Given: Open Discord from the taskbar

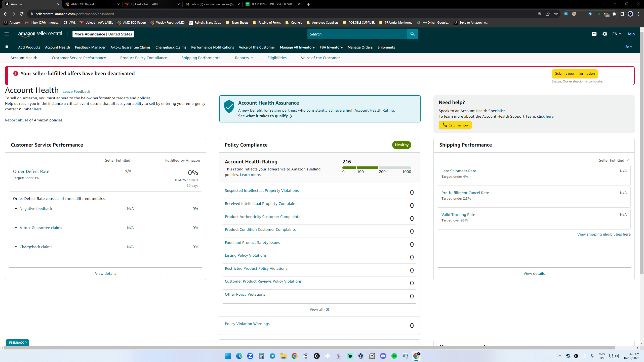Looking at the screenshot, I should pyautogui.click(x=383, y=356).
